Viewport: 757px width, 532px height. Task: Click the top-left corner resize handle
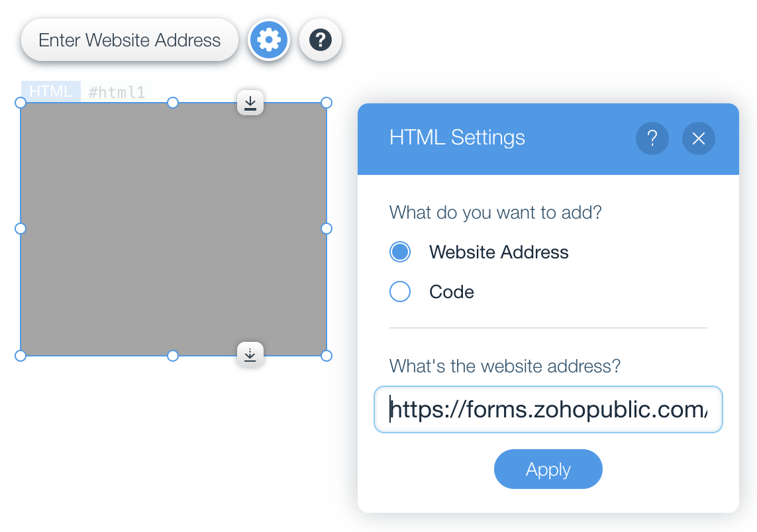pos(21,103)
